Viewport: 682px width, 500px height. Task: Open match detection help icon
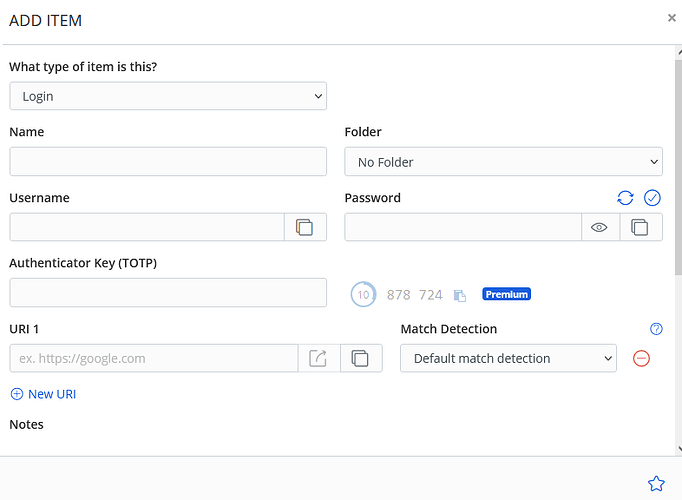click(656, 328)
